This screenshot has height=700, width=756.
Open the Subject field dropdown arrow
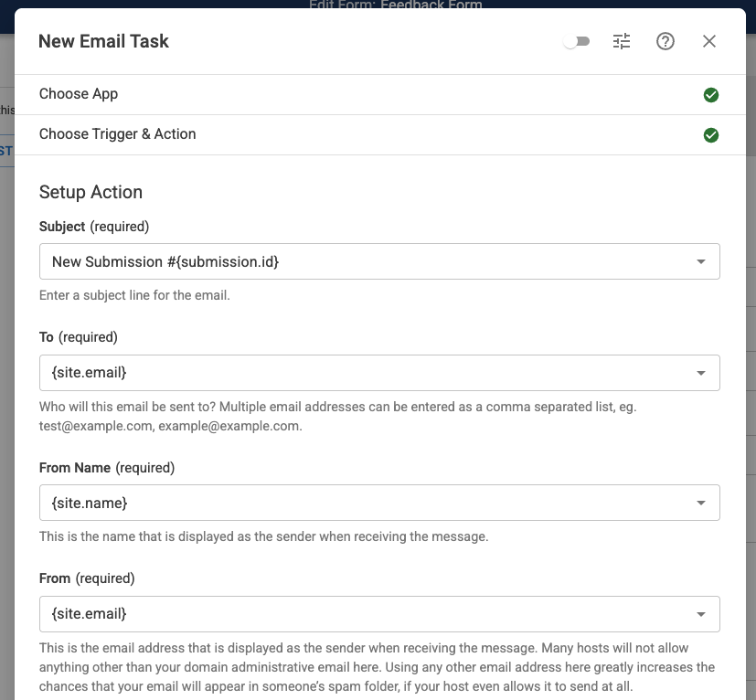(x=700, y=261)
